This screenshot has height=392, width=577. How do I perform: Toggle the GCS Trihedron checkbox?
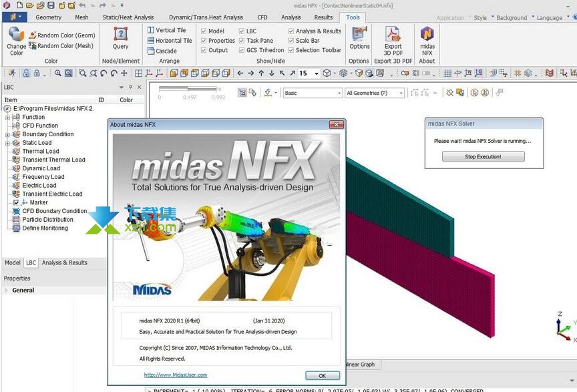click(x=241, y=50)
